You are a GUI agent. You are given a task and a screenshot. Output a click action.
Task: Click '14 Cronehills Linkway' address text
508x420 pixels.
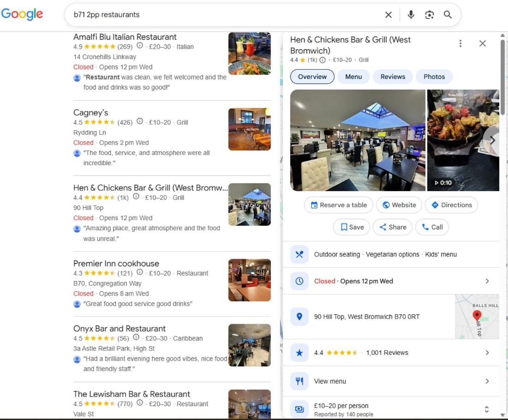(x=105, y=57)
